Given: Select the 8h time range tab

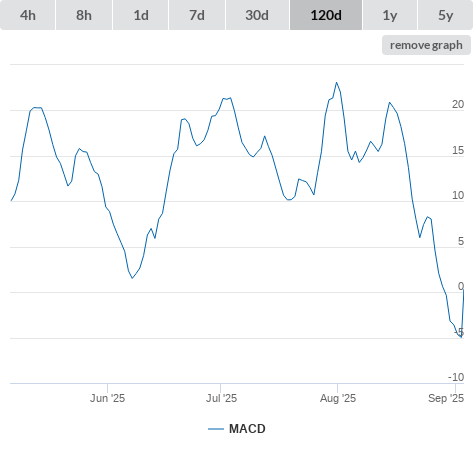Looking at the screenshot, I should 84,15.
